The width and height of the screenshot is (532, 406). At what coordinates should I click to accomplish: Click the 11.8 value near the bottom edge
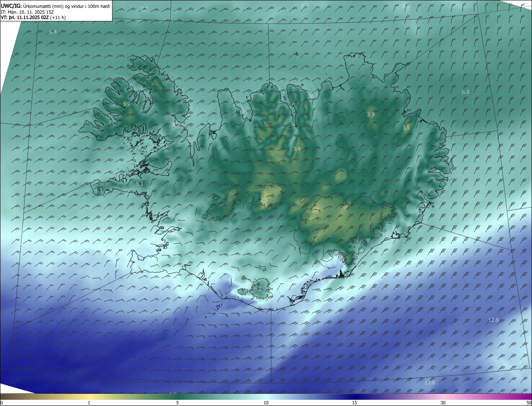click(430, 382)
